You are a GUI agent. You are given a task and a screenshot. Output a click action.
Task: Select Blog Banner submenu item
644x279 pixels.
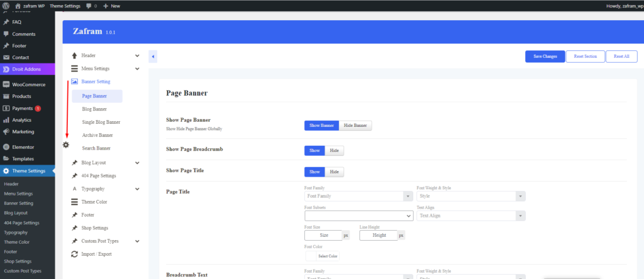[x=94, y=109]
